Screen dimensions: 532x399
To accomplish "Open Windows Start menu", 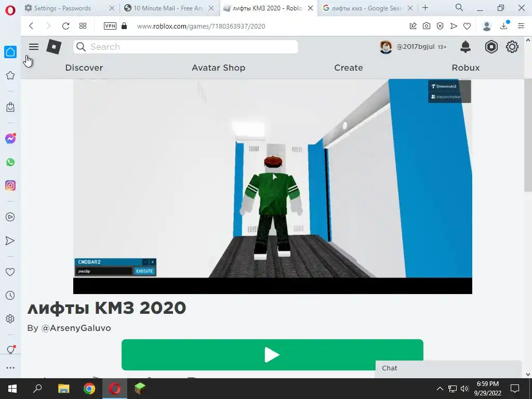I will coord(12,389).
